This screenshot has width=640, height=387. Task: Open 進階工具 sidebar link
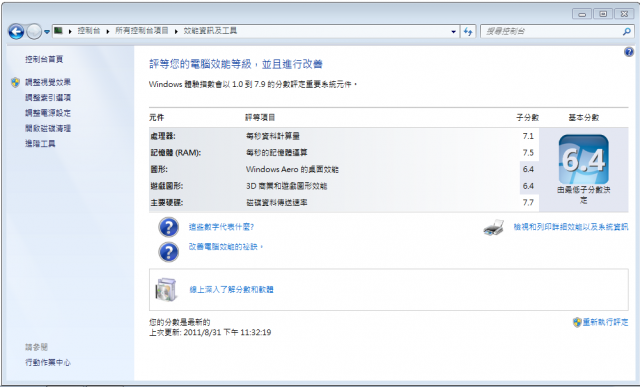(40, 143)
